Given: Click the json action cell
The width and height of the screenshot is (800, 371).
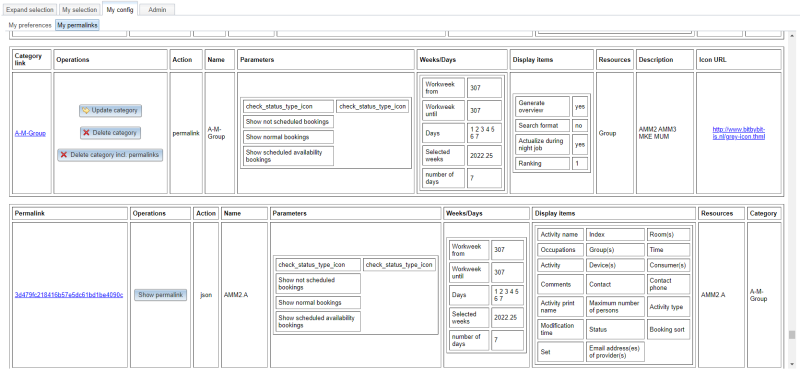Looking at the screenshot, I should click(x=206, y=295).
